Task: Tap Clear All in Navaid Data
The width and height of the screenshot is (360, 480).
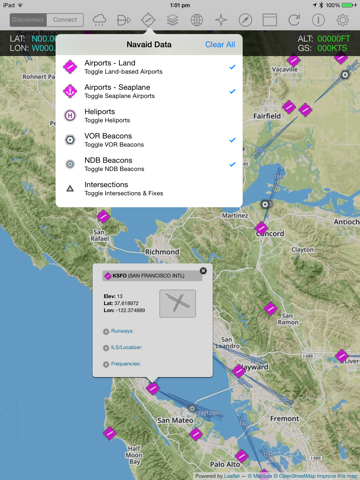Action: point(220,45)
